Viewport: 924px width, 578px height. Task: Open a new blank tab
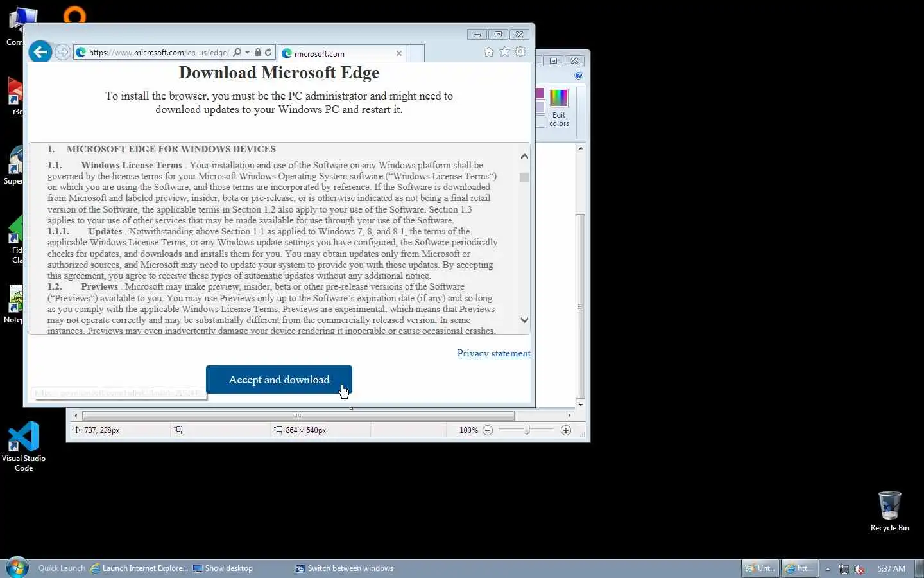pos(415,53)
